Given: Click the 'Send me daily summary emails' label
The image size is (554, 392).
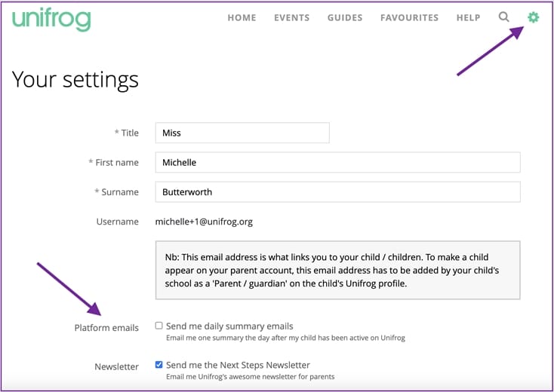Looking at the screenshot, I should [x=229, y=326].
